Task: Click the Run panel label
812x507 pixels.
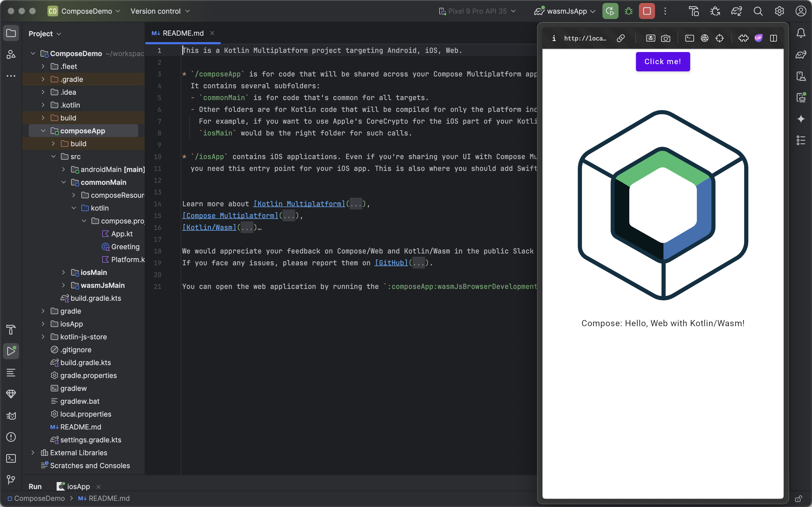Action: point(35,486)
